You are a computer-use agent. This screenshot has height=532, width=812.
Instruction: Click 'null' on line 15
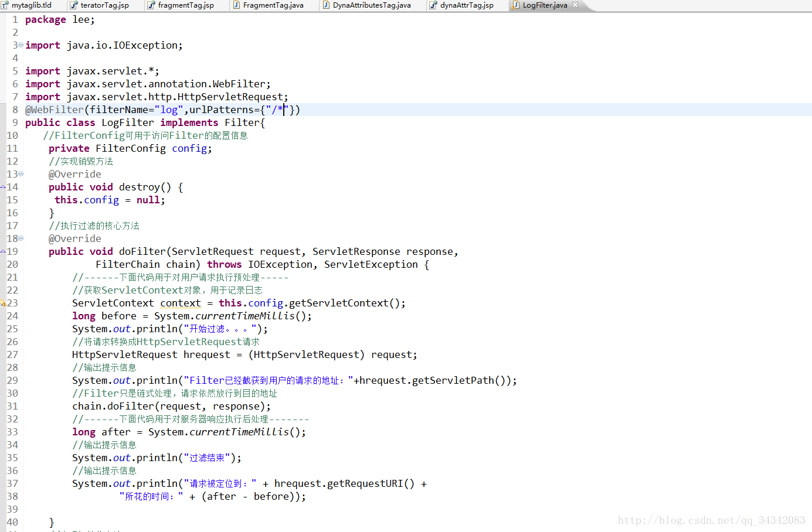148,200
